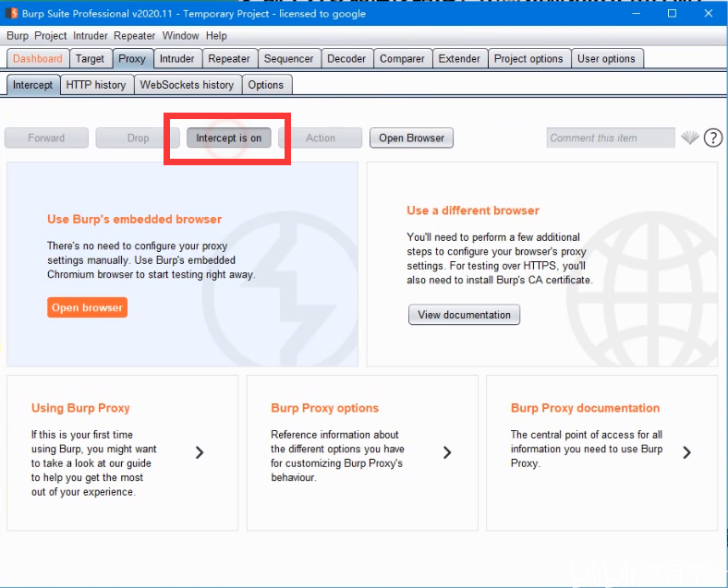Image resolution: width=728 pixels, height=588 pixels.
Task: Open the Action dropdown button
Action: (x=321, y=138)
